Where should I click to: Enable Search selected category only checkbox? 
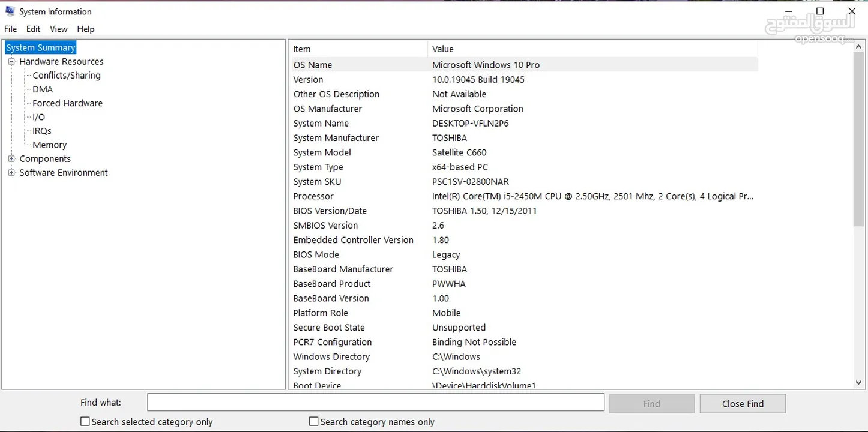(x=85, y=421)
